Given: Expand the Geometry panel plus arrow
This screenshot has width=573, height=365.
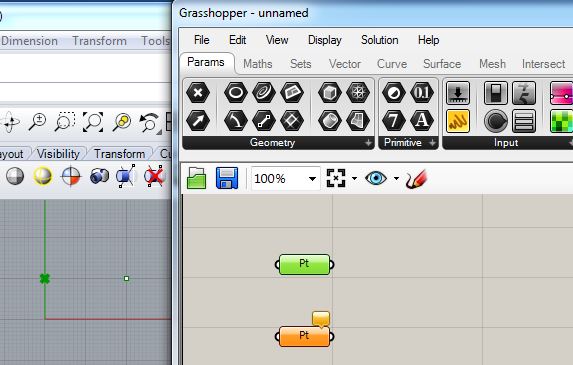Looking at the screenshot, I should coord(368,143).
